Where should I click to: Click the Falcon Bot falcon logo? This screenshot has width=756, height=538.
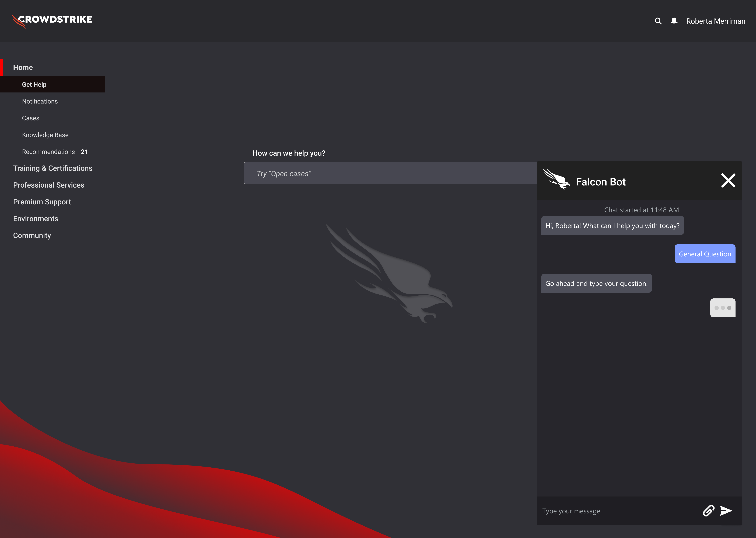tap(556, 179)
